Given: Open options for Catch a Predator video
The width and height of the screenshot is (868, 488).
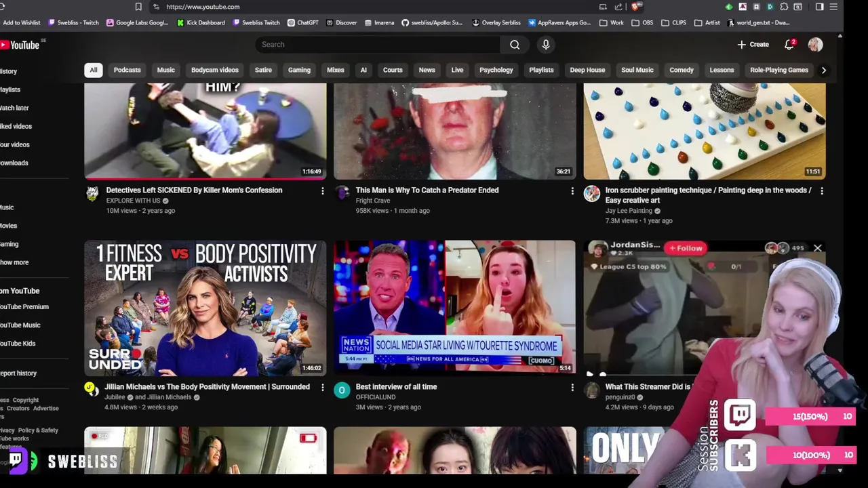Looking at the screenshot, I should (572, 191).
